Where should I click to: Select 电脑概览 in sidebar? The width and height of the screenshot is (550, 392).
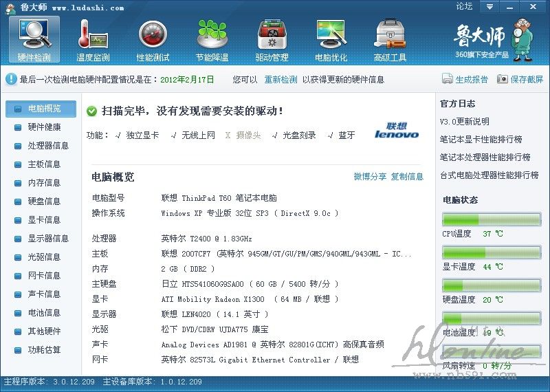coord(41,109)
